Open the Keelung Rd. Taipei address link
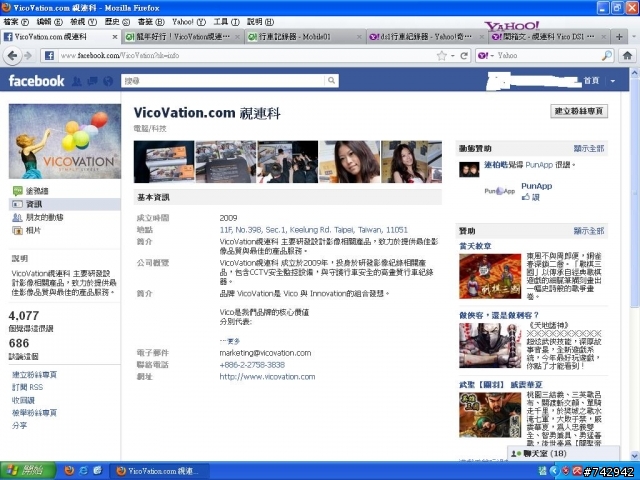640x480 pixels. click(x=313, y=230)
